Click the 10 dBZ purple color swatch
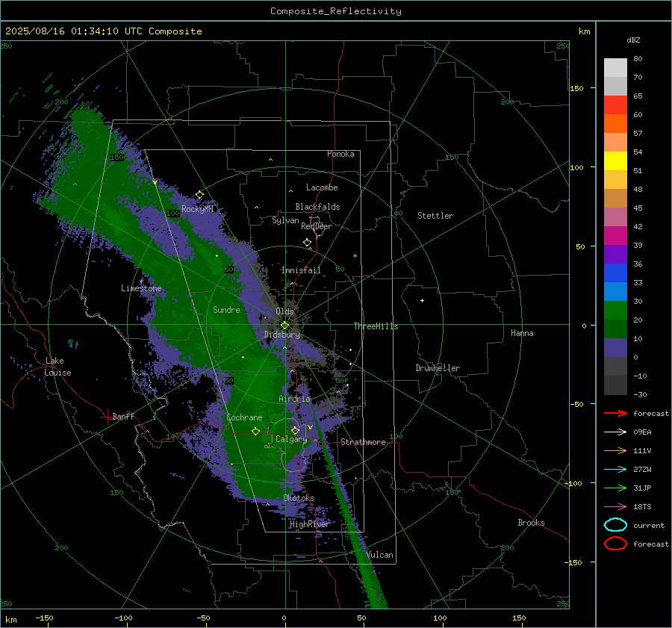Screen dimensions: 672x628 point(615,348)
